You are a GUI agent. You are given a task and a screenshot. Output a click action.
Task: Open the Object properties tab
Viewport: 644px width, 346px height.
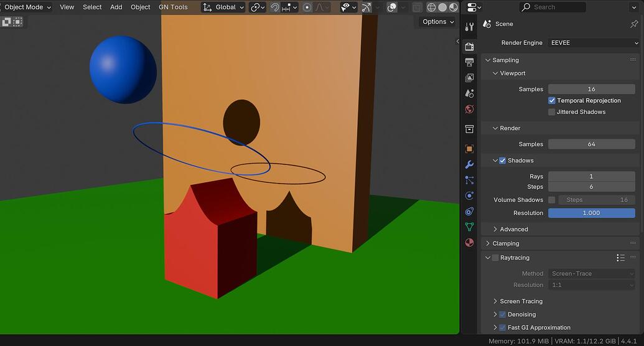[x=469, y=149]
